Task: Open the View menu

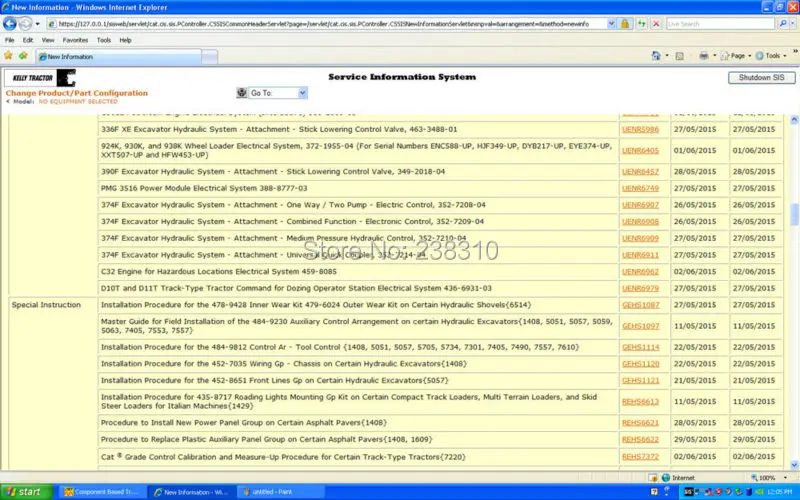Action: [44, 40]
